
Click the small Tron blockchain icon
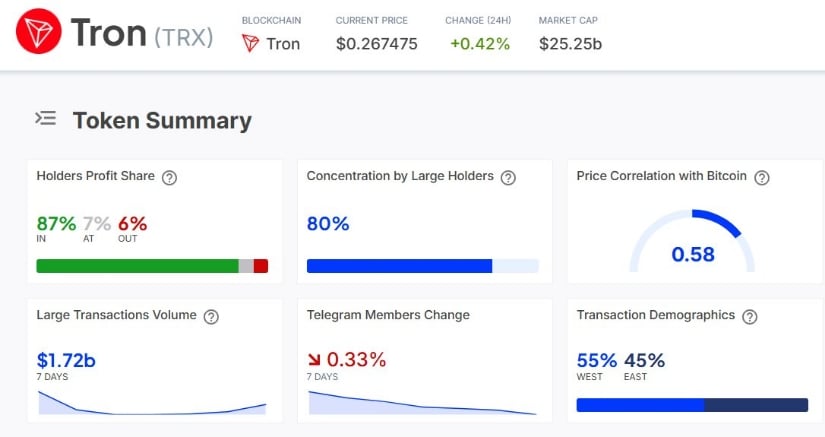click(250, 43)
